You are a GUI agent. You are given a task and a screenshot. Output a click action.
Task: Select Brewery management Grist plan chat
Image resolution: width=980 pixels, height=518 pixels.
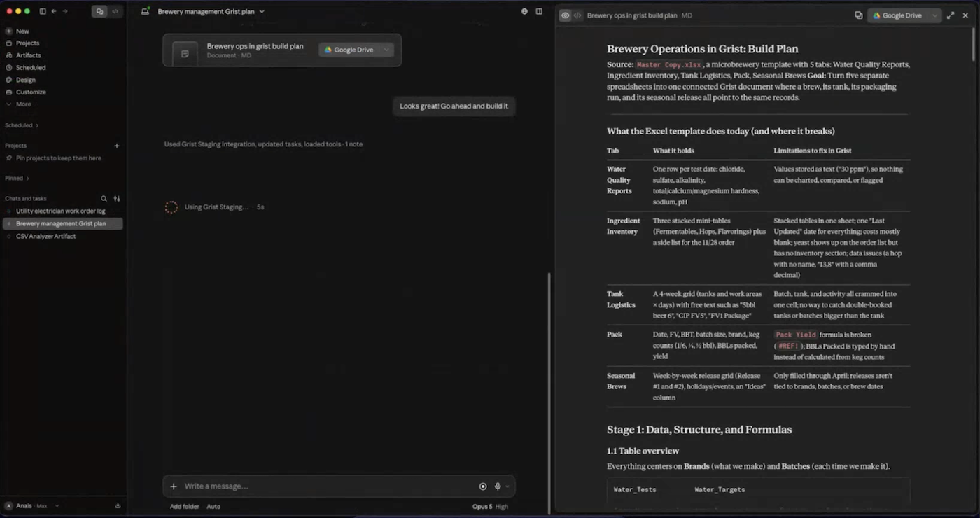[62, 223]
